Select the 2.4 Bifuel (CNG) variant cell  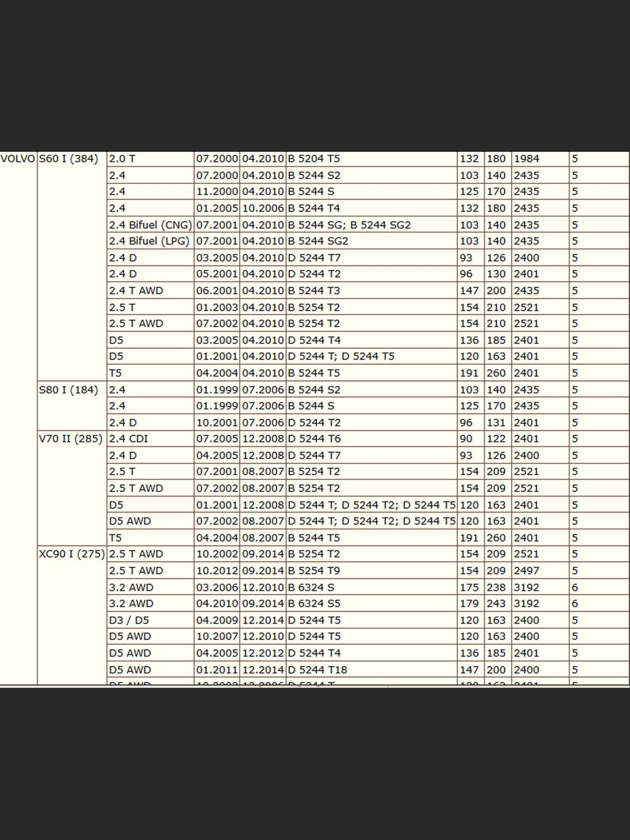click(x=150, y=225)
